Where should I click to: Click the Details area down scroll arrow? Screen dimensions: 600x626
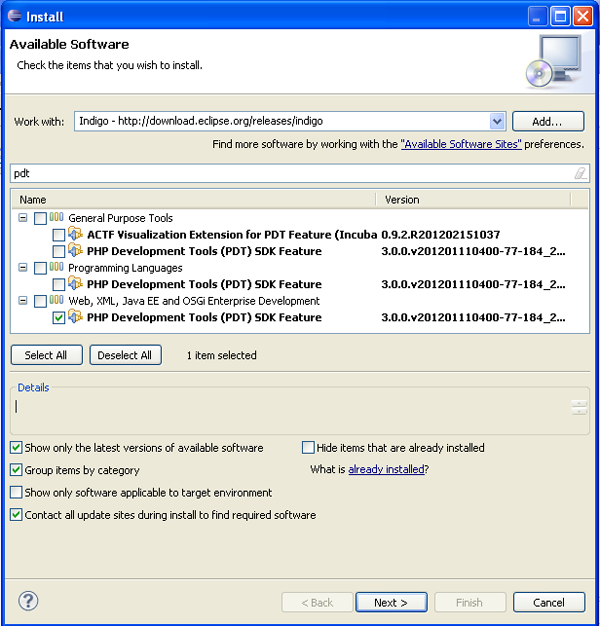579,411
